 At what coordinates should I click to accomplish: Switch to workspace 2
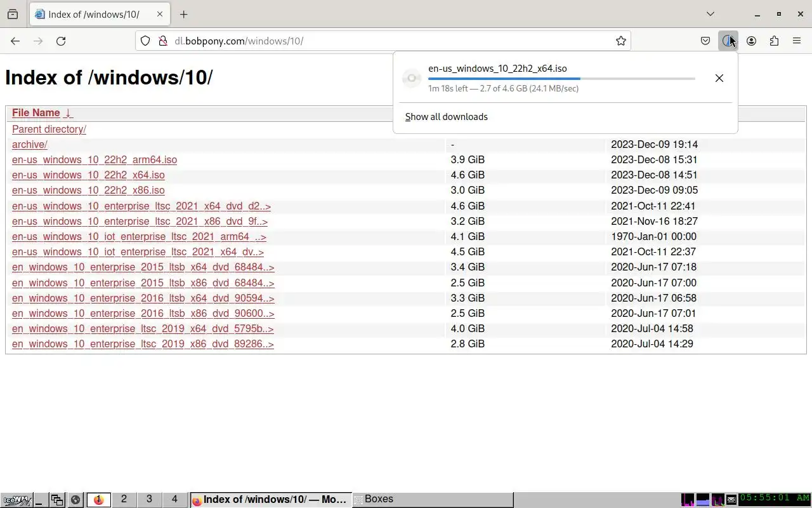124,500
